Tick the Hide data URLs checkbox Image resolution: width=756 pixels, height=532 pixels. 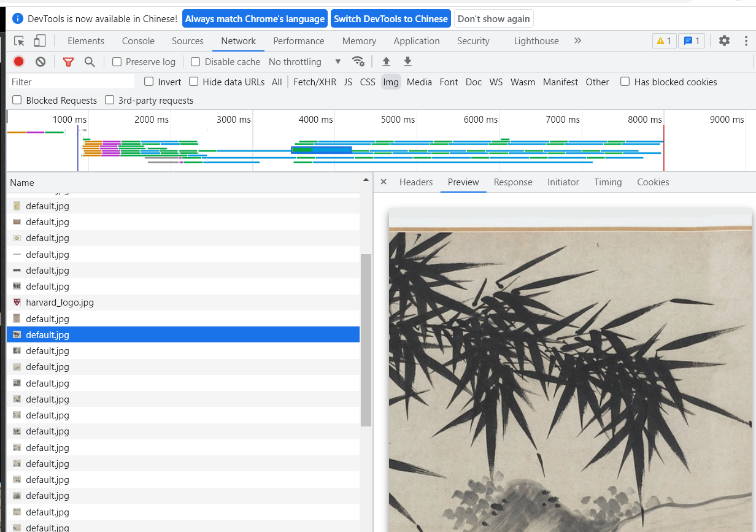tap(194, 82)
